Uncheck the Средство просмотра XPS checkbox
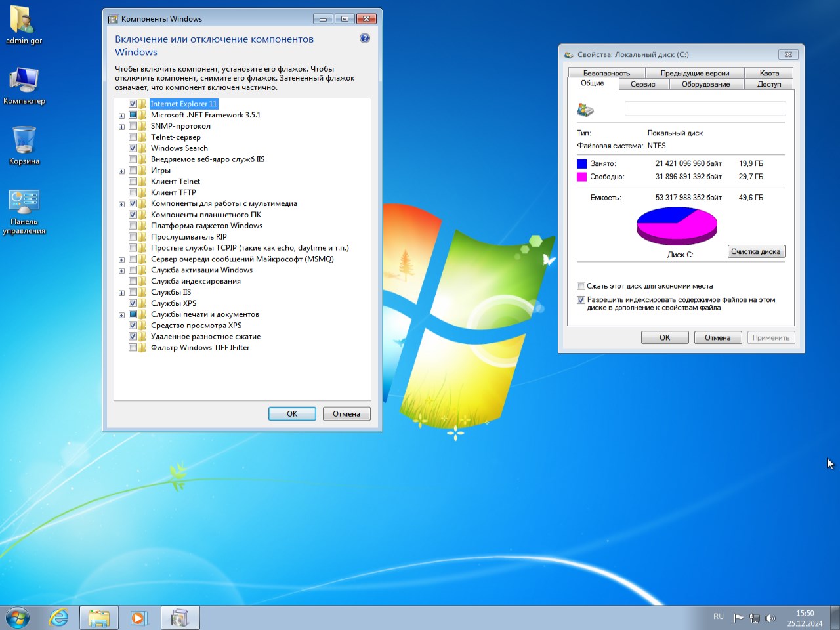The width and height of the screenshot is (840, 630). [x=133, y=325]
